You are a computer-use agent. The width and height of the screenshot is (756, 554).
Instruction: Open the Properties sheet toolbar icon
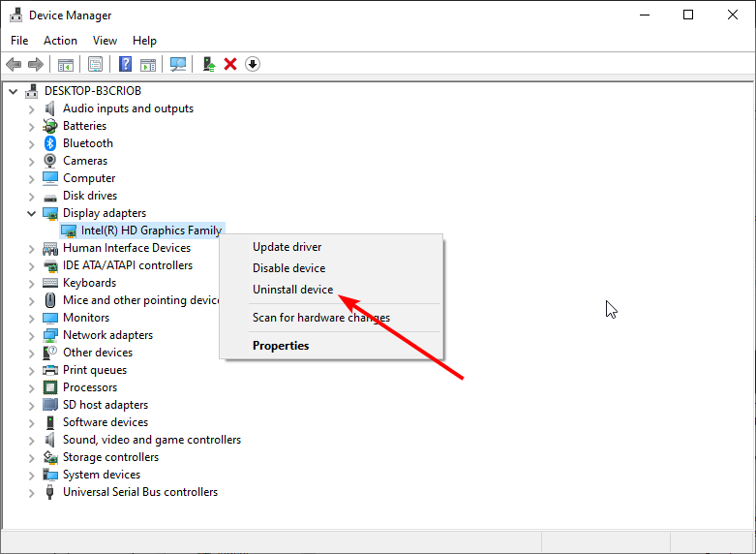click(x=96, y=64)
